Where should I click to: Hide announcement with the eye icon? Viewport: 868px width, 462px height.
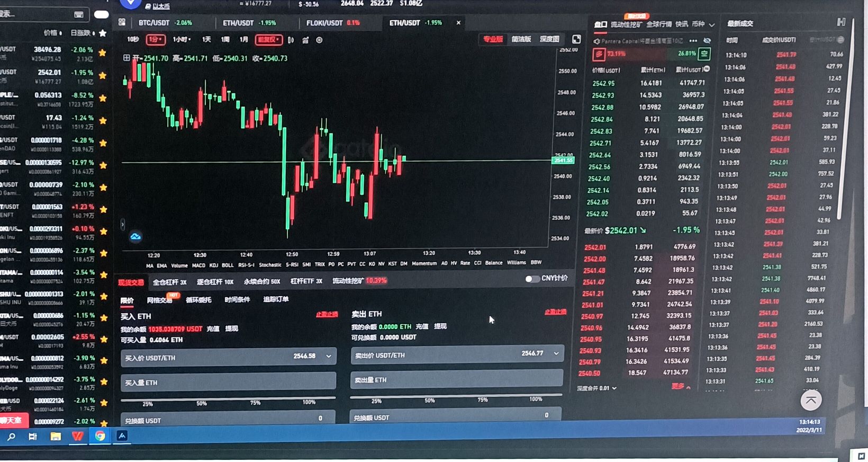[x=707, y=41]
